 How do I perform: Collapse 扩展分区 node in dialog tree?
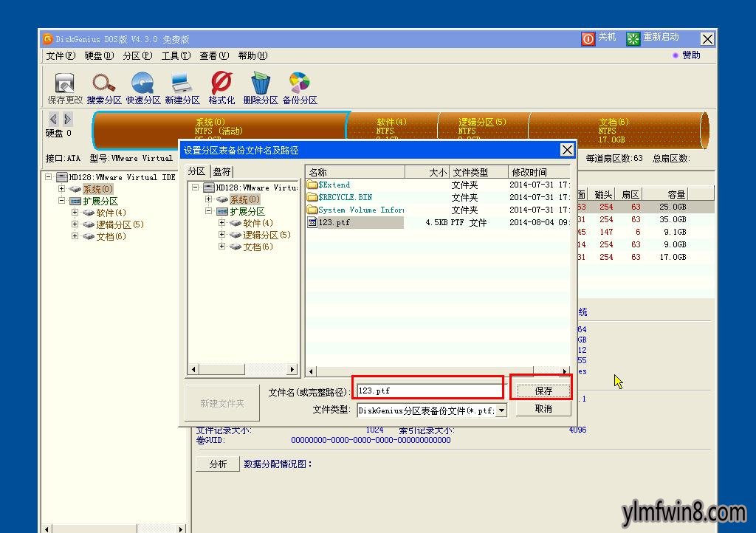[208, 211]
